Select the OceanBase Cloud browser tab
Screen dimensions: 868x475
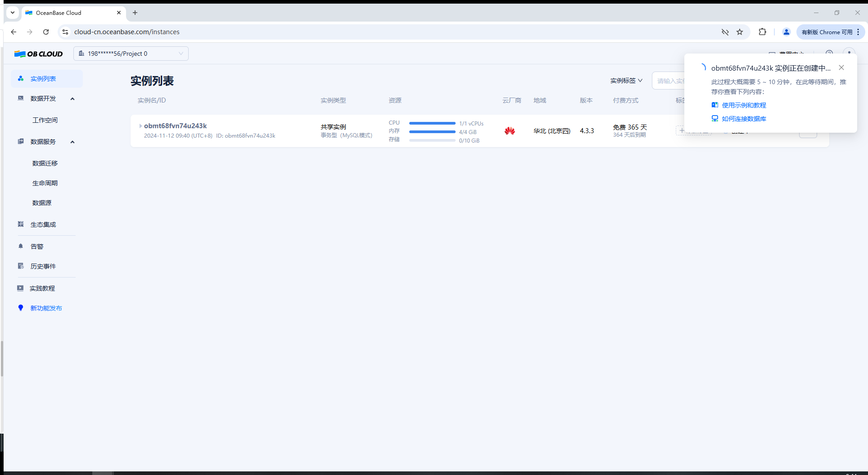(x=73, y=13)
